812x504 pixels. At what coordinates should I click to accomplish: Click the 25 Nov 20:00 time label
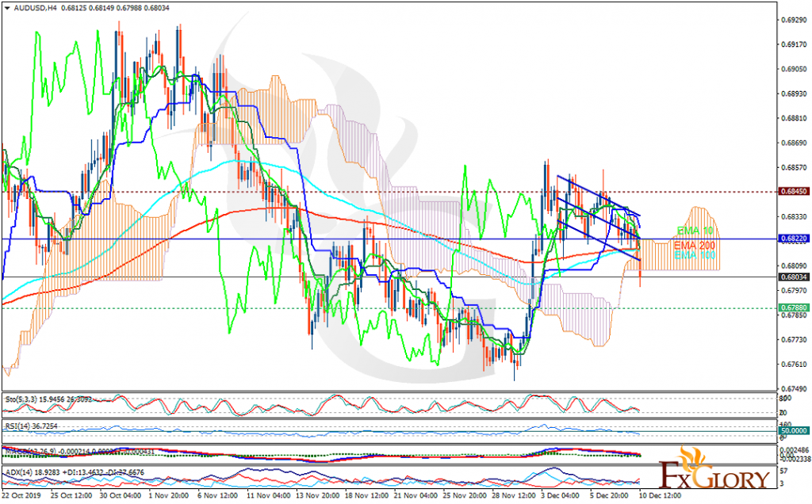(x=465, y=495)
